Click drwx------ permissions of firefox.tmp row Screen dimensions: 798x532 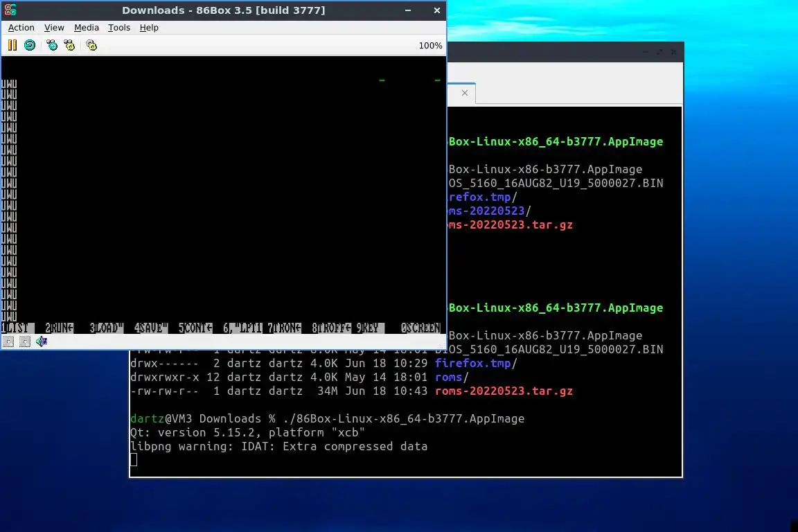[x=164, y=363]
